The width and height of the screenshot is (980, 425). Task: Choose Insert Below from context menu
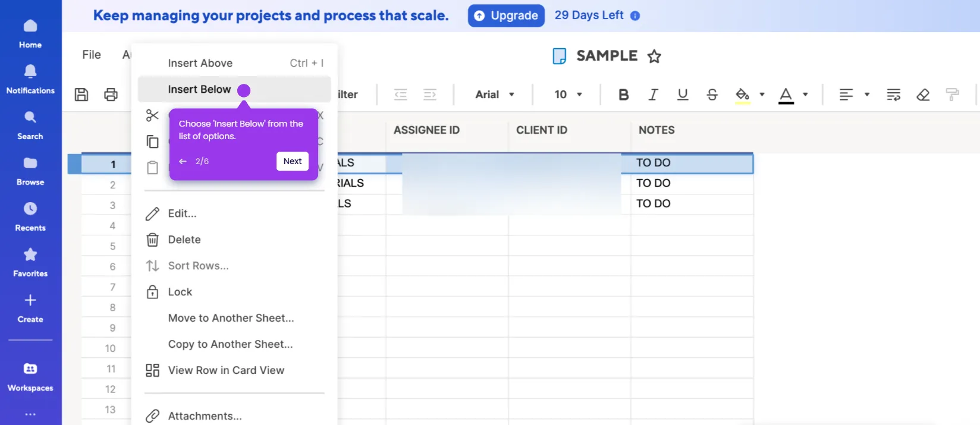coord(234,89)
